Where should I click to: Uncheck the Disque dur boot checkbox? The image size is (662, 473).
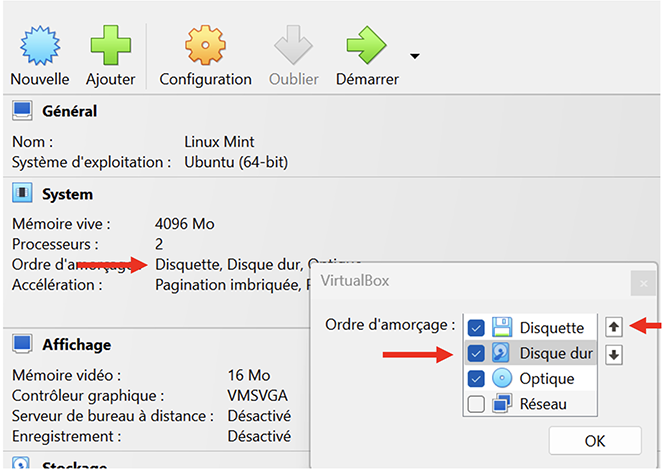tap(476, 353)
